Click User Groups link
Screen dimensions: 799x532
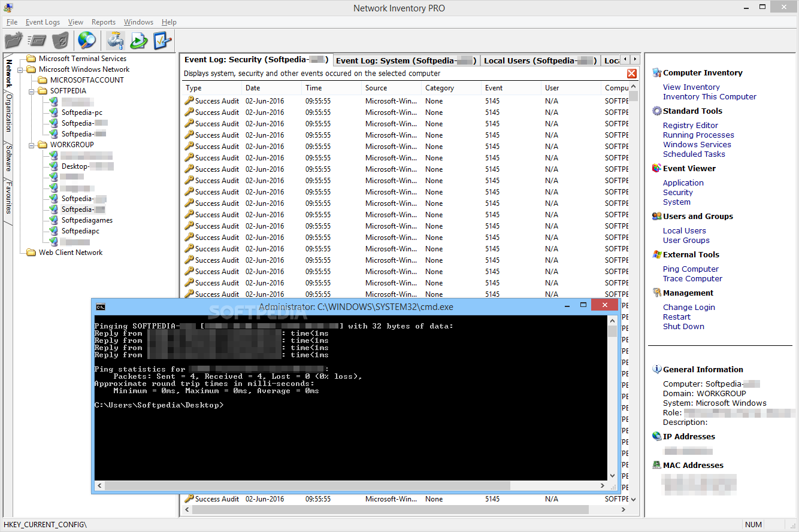(x=686, y=240)
